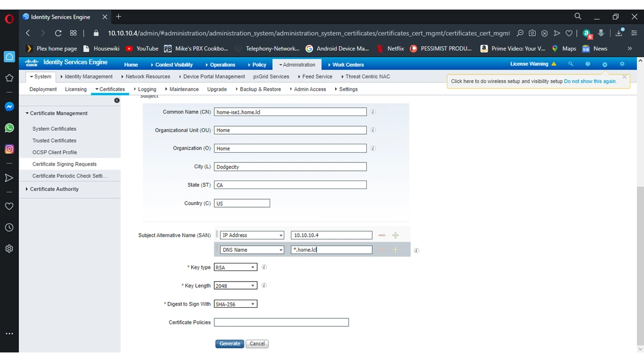Go back with browser back arrow
Viewport: 644px width, 362px height.
click(28, 33)
